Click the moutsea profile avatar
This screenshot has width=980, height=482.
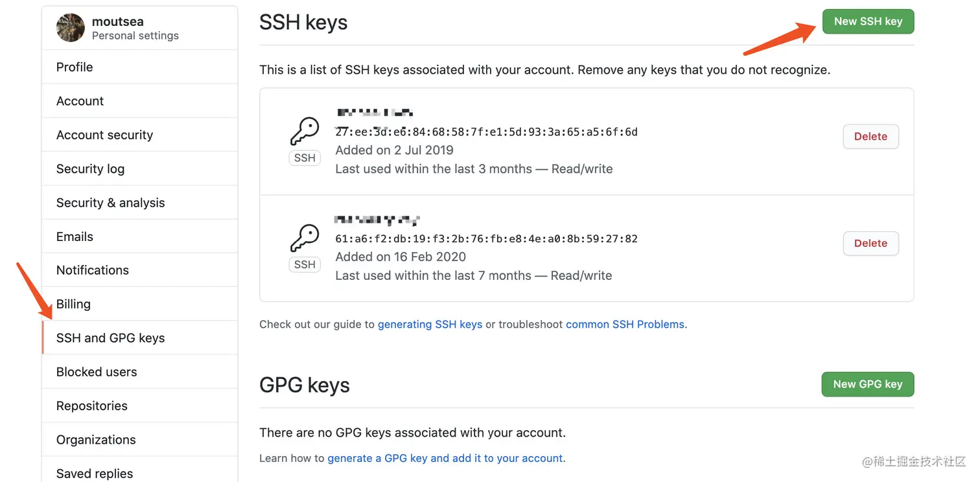pyautogui.click(x=71, y=28)
